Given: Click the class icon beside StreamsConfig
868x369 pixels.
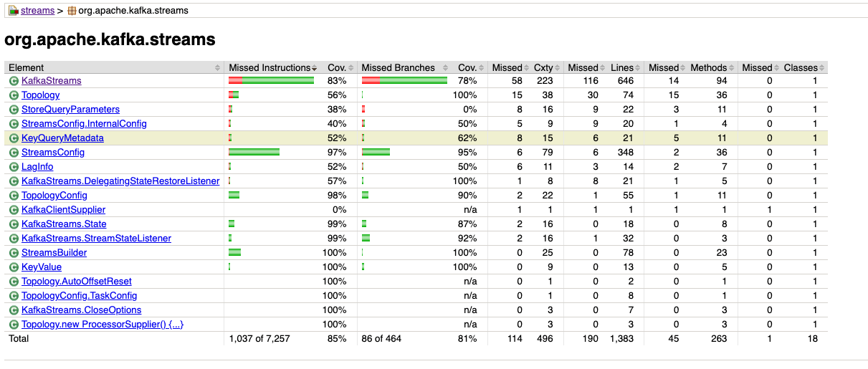Looking at the screenshot, I should pos(14,153).
